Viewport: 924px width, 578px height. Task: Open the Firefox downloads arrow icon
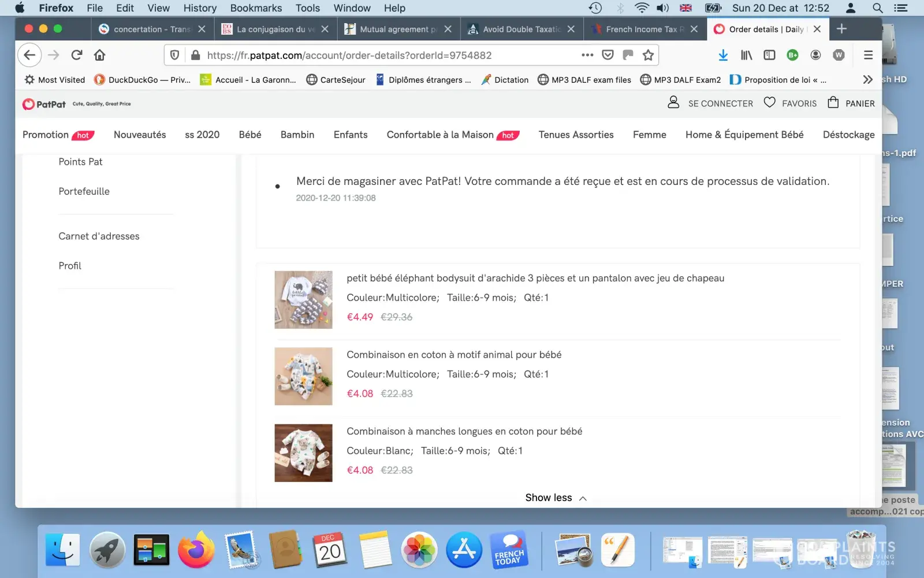tap(723, 55)
